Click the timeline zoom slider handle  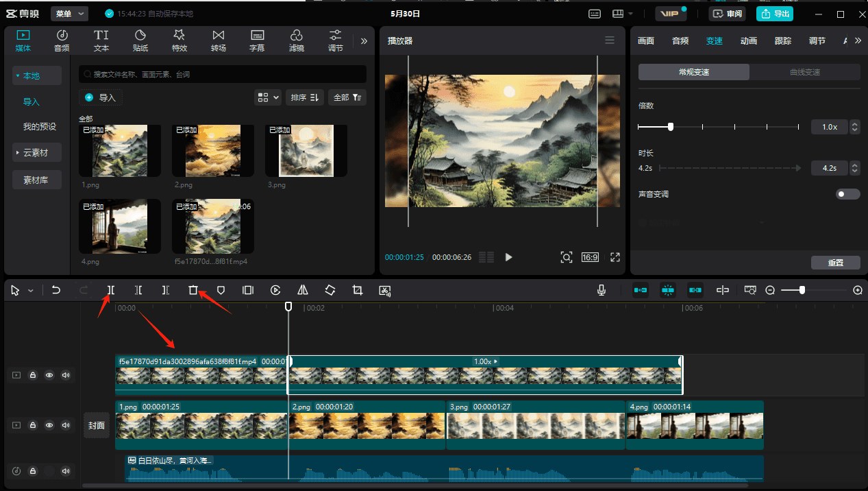click(x=802, y=290)
